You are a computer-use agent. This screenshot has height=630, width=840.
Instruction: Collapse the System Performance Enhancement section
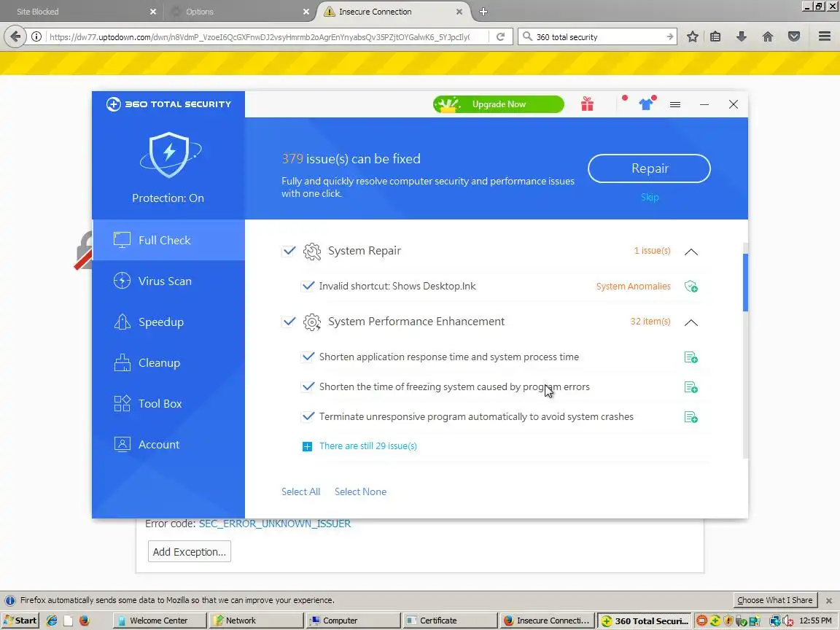[691, 322]
